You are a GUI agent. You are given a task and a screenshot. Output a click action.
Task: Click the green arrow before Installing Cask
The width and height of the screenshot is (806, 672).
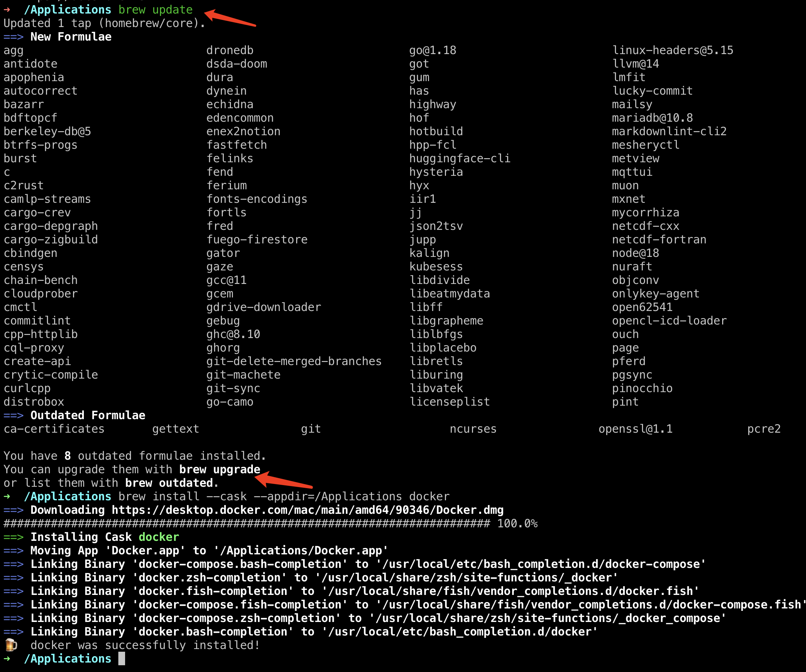pos(14,537)
